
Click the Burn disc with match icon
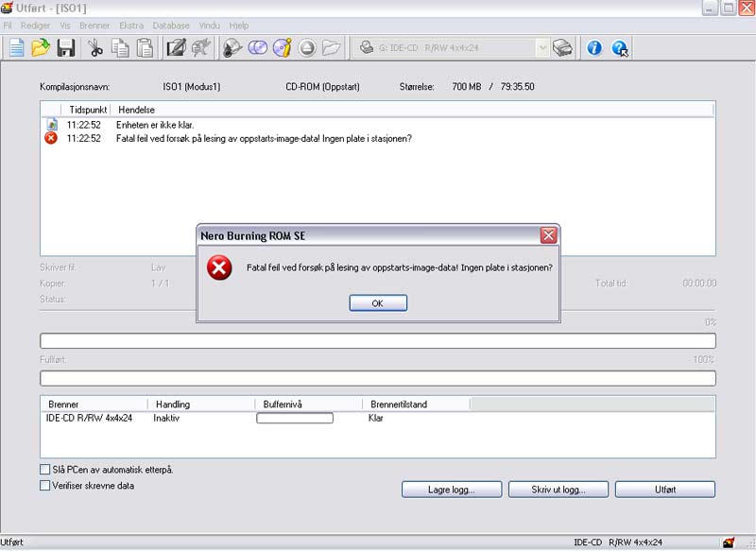[x=232, y=47]
